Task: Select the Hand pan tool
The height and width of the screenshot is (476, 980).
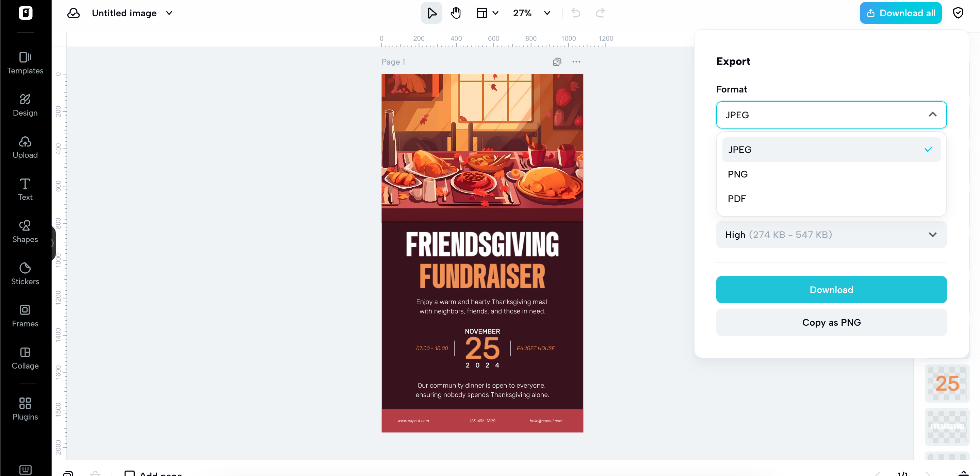Action: click(455, 13)
